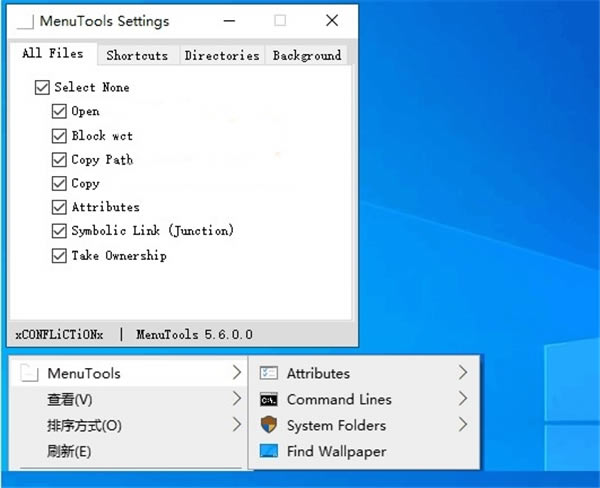Expand the Attributes submenu chevron
The image size is (600, 488).
pos(463,372)
